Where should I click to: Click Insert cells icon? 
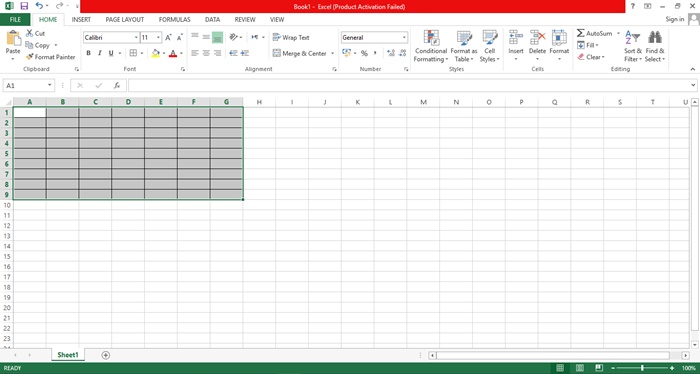pyautogui.click(x=516, y=38)
